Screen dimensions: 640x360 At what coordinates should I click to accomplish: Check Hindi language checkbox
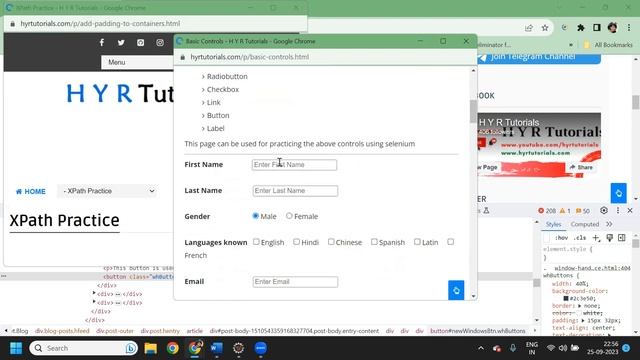296,242
